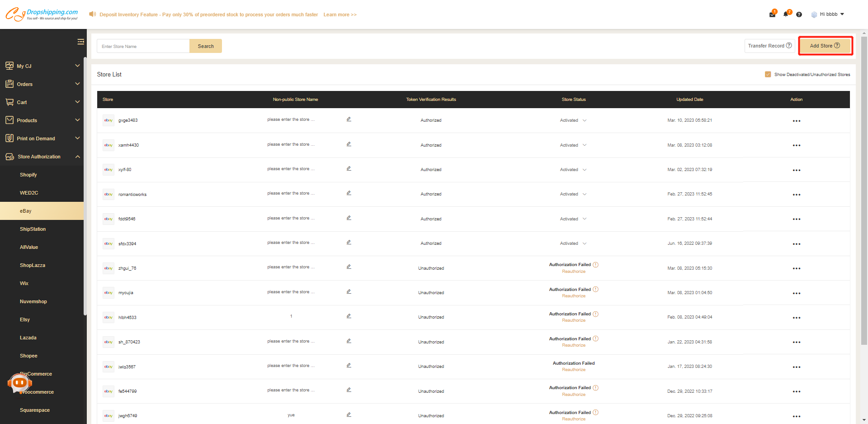Open the notifications bell icon
Screen dimensions: 868x424
click(786, 14)
